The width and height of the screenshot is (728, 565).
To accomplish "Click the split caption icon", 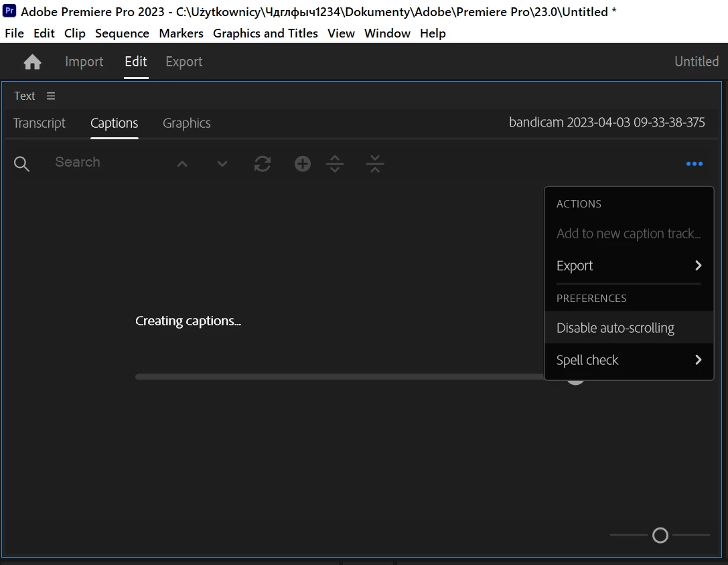I will click(x=335, y=163).
